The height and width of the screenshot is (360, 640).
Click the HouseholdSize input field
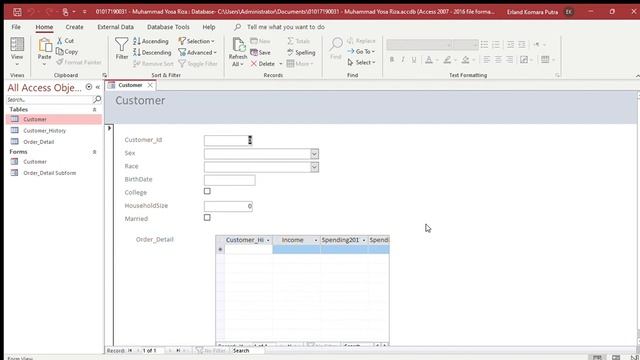pos(228,206)
